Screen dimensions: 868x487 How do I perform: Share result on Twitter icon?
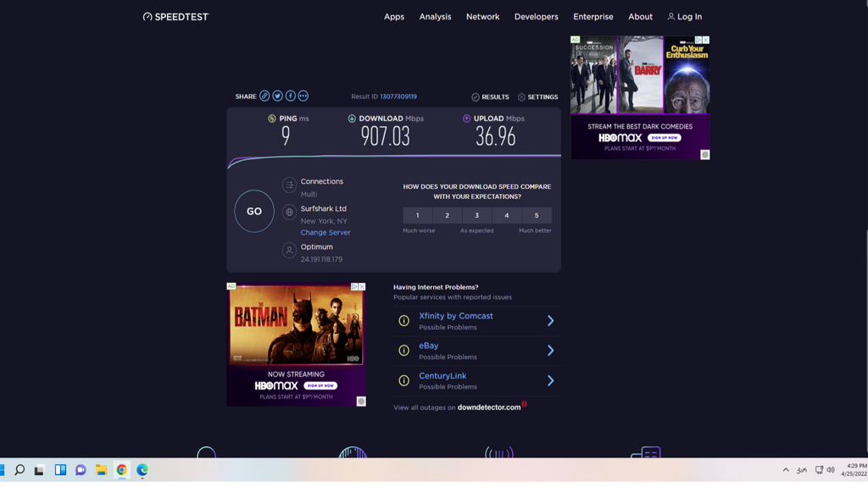click(277, 96)
